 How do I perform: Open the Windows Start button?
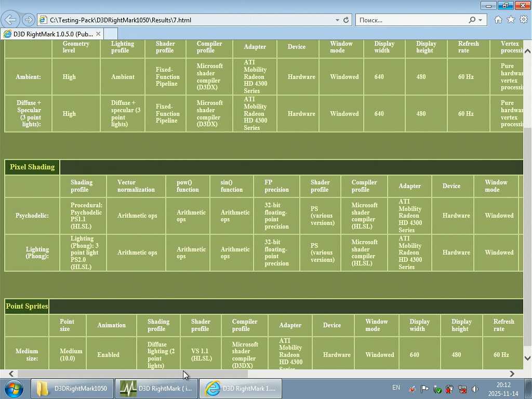(14, 389)
